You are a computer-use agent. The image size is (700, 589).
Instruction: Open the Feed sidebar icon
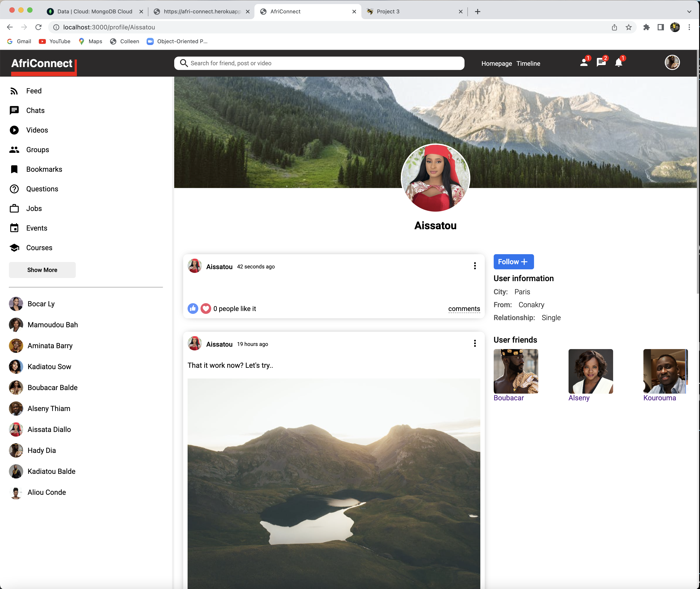14,91
